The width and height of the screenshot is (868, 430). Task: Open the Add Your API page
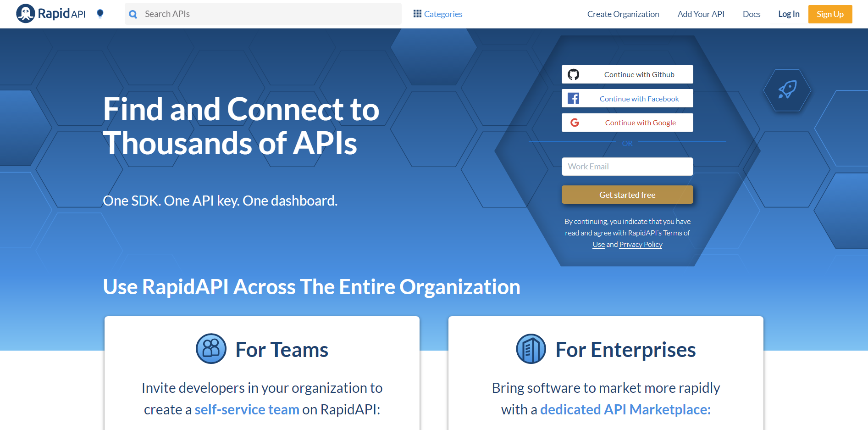[x=701, y=14]
